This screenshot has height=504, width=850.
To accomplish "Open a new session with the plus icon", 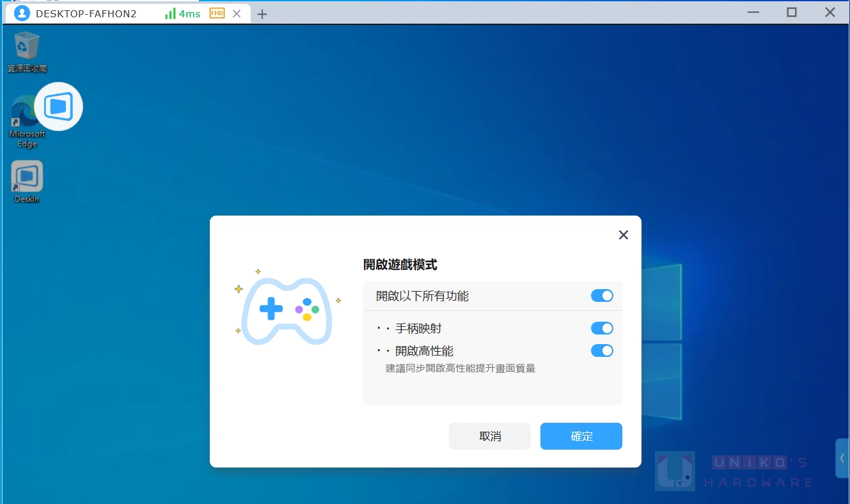I will (262, 13).
